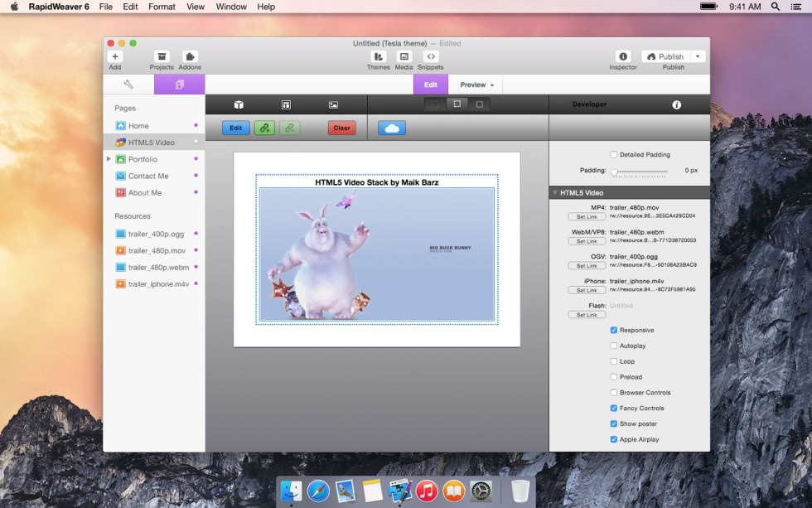Enable the Loop checkbox
The width and height of the screenshot is (812, 508).
tap(614, 361)
